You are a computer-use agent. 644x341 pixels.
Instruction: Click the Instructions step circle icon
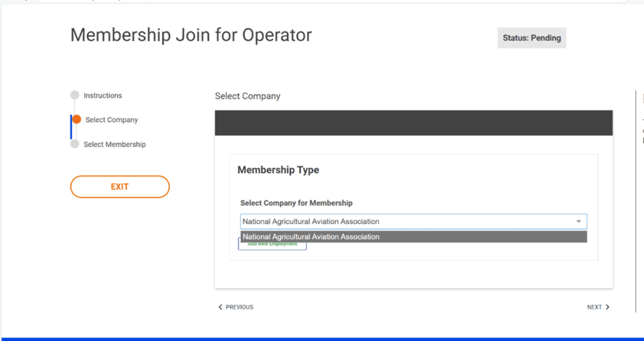pos(74,95)
